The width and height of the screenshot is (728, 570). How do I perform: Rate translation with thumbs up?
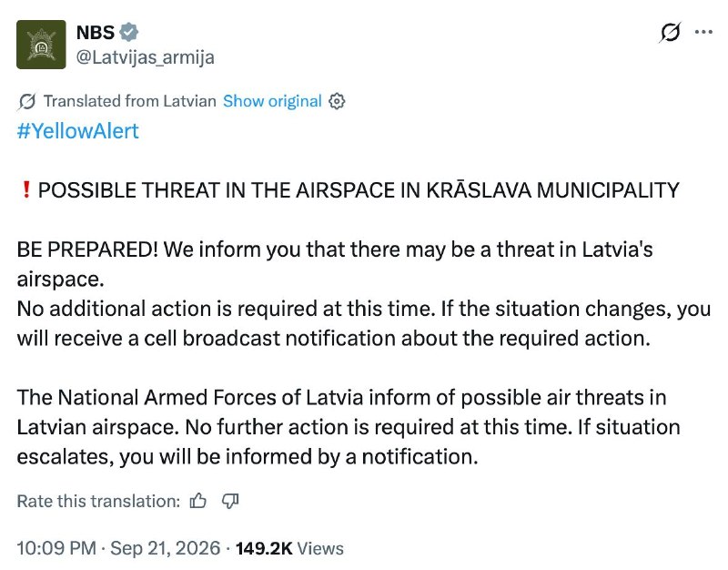click(x=198, y=501)
